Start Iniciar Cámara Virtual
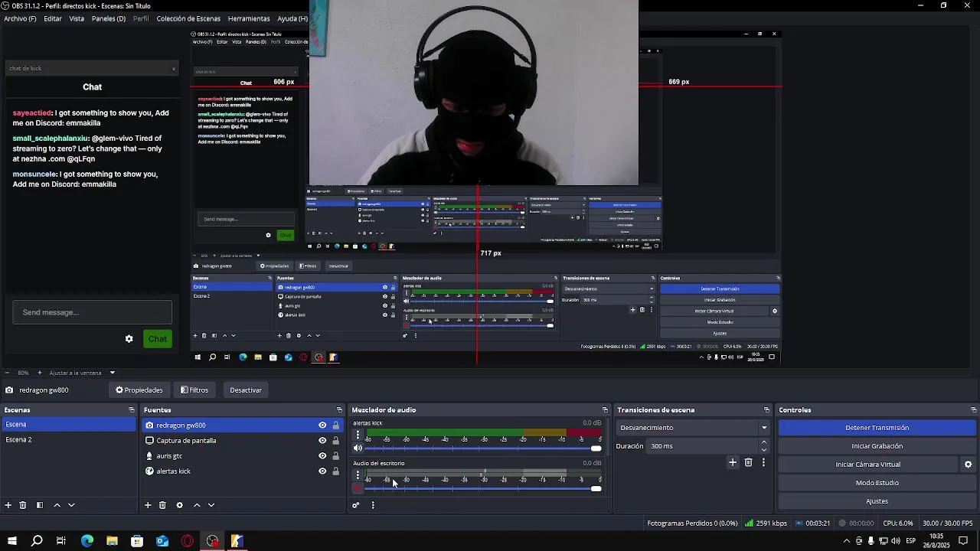Viewport: 980px width, 551px height. (x=868, y=465)
